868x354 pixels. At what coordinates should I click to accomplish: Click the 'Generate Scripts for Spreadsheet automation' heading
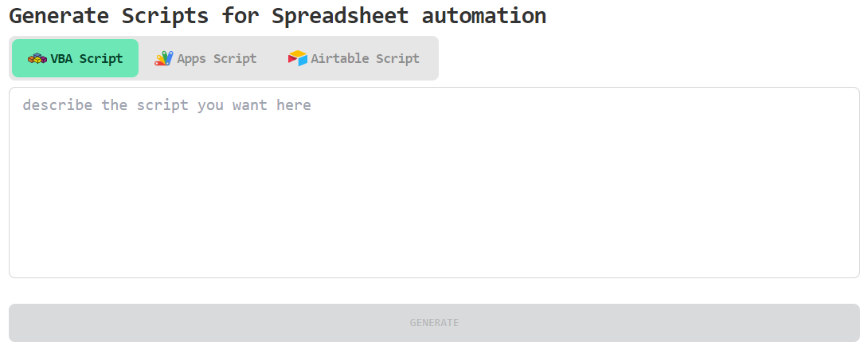(277, 15)
